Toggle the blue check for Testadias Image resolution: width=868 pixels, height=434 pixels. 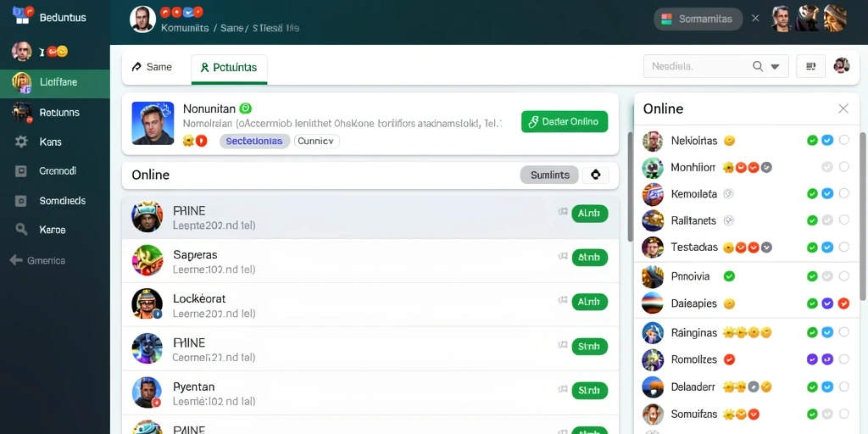pyautogui.click(x=827, y=248)
